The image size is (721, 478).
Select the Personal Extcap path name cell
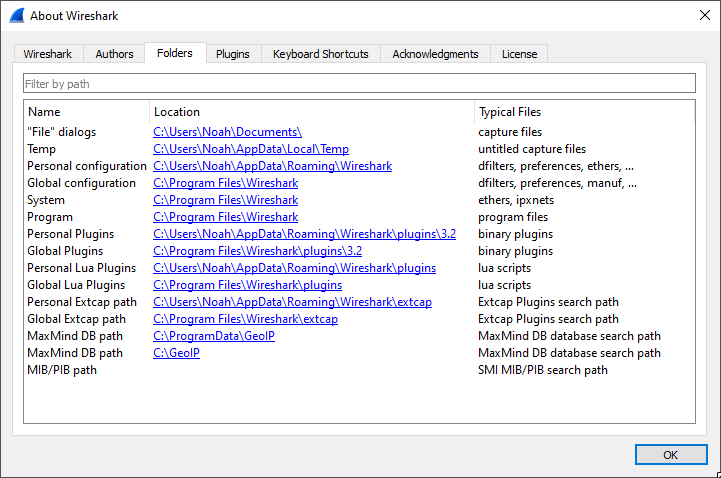pos(82,302)
